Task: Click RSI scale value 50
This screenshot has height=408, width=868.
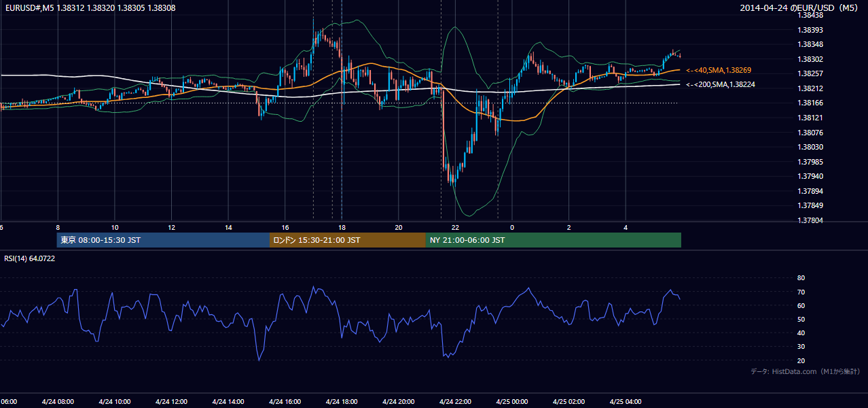Action: [801, 320]
